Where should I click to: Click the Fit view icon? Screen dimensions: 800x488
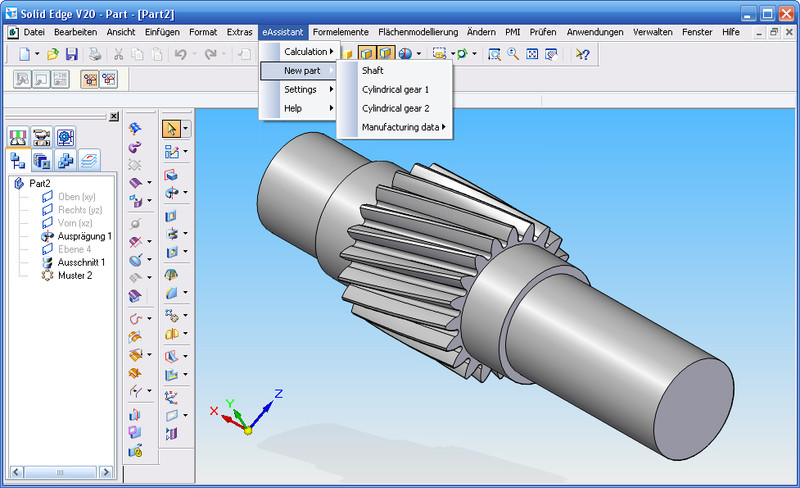pos(532,53)
